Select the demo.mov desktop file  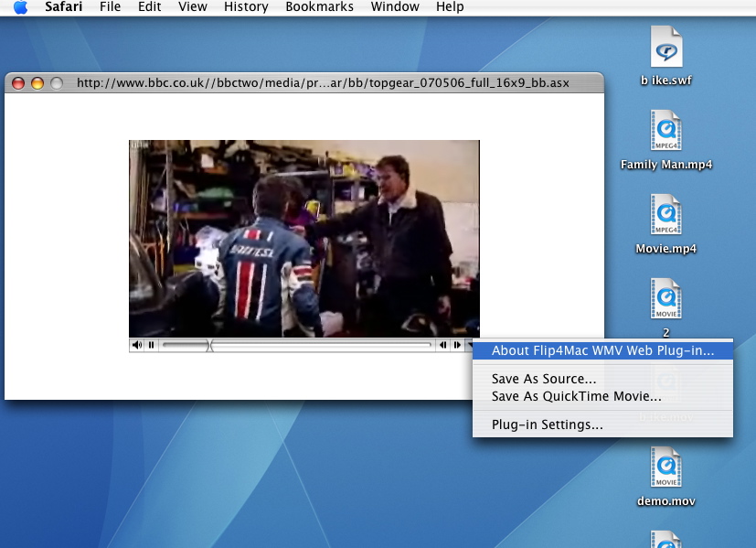665,477
